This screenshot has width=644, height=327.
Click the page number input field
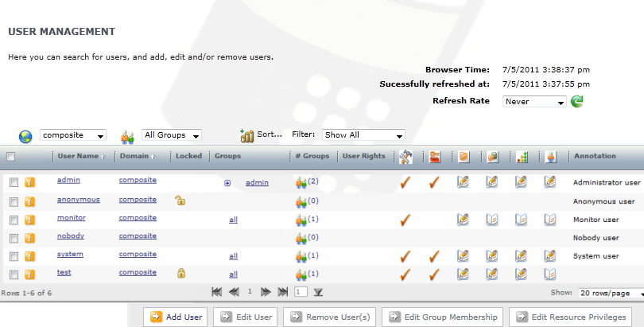pyautogui.click(x=301, y=292)
